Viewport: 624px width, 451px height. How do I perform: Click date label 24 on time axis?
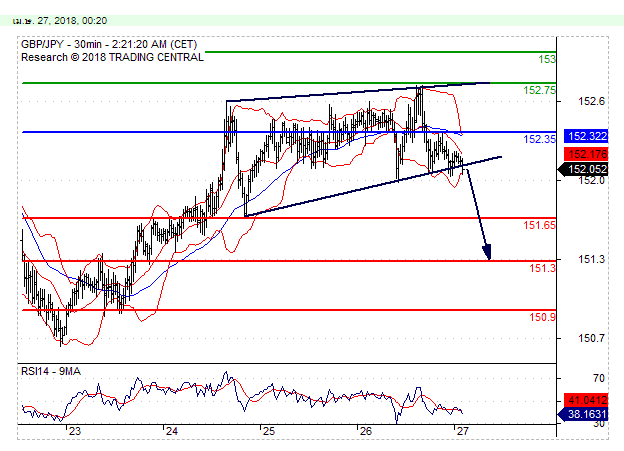point(172,431)
